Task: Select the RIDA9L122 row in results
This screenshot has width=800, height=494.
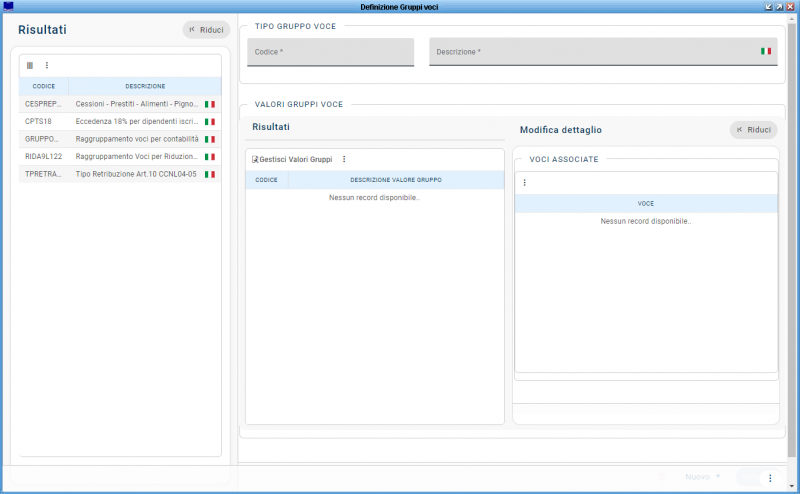Action: click(120, 156)
